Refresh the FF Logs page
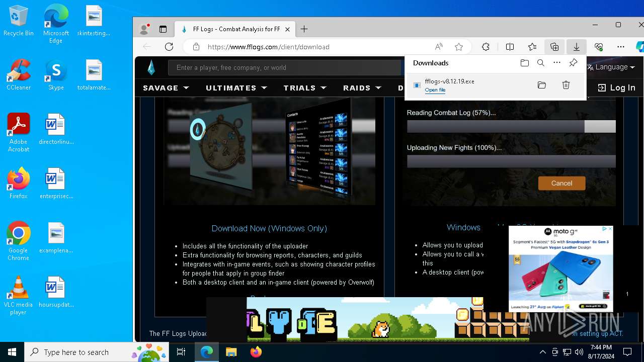Image resolution: width=644 pixels, height=362 pixels. tap(169, 47)
